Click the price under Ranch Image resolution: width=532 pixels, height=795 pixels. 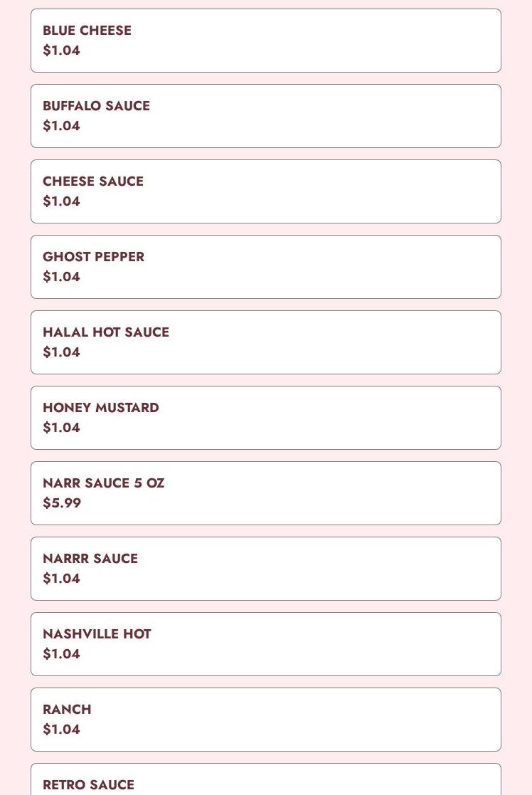(61, 729)
